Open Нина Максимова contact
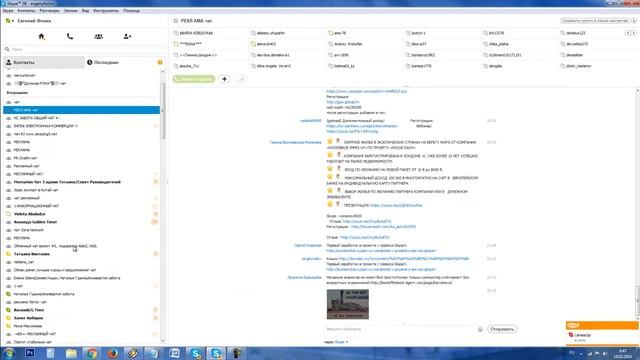 [82, 326]
